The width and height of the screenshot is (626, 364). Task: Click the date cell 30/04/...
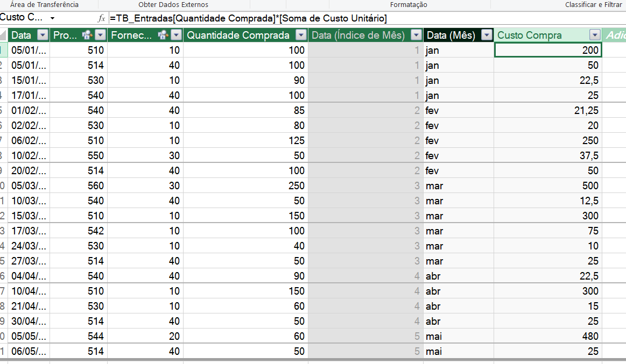(x=29, y=321)
